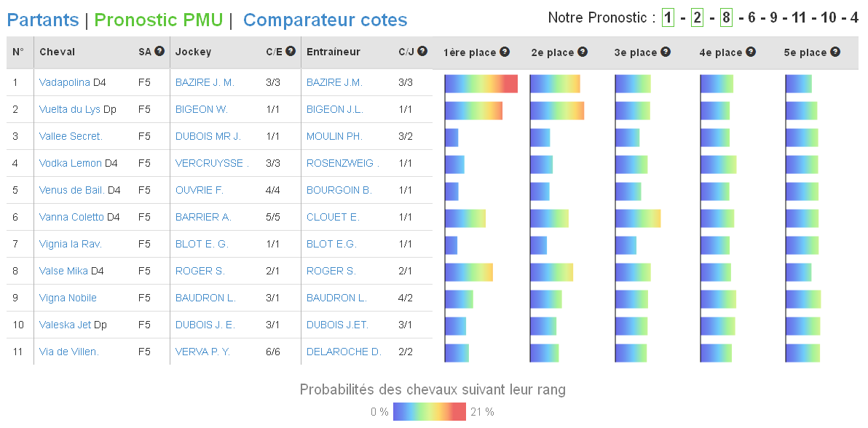Click the question icon next to 5e place
This screenshot has width=868, height=428.
tap(835, 52)
